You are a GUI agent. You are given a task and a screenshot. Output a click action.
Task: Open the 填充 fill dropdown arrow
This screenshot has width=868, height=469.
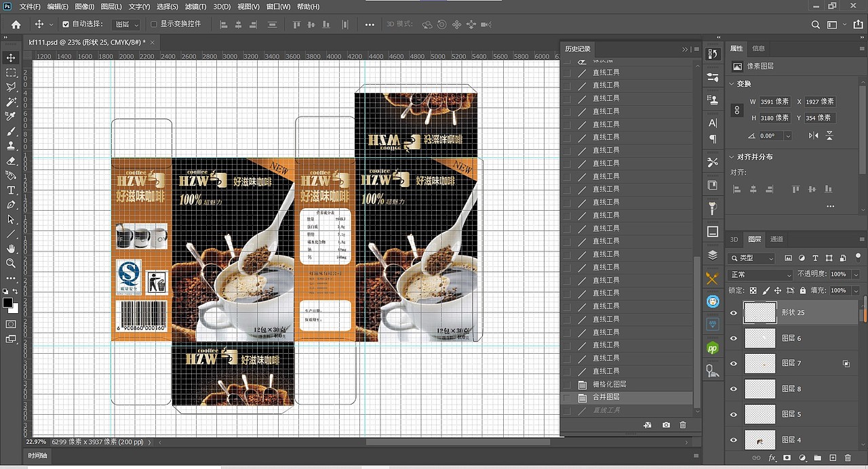click(x=856, y=290)
